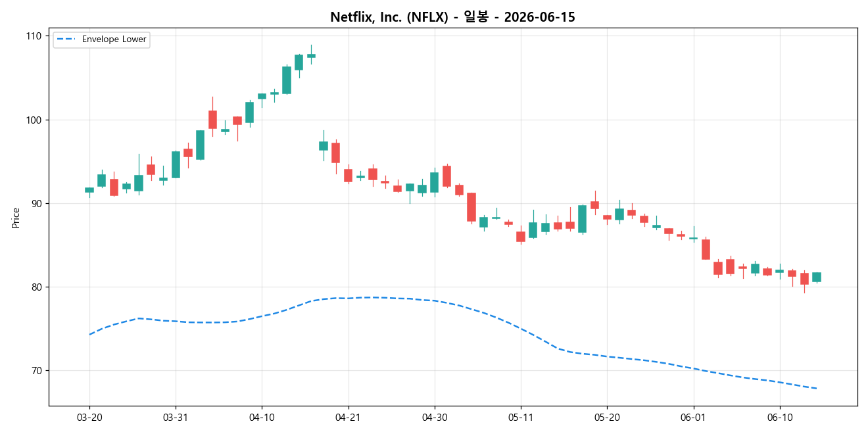868x434 pixels.
Task: Click the Price y-axis label
Action: (x=16, y=217)
